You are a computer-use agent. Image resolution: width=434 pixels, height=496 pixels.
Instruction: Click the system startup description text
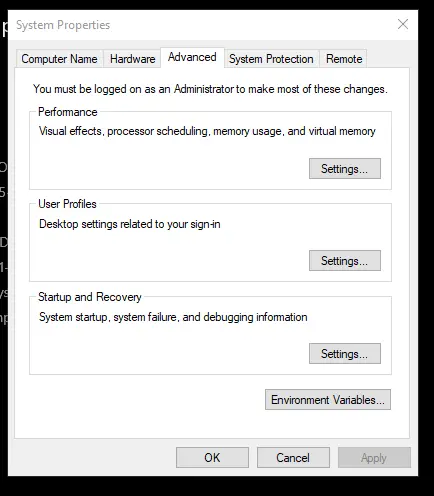(173, 317)
